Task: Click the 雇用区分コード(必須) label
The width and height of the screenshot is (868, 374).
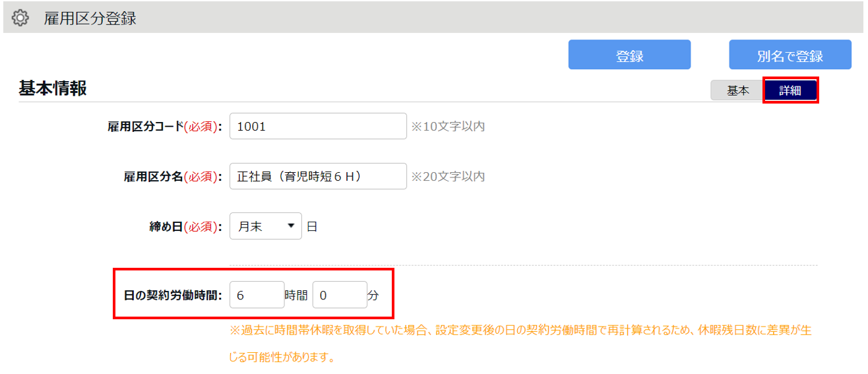Action: pos(165,127)
